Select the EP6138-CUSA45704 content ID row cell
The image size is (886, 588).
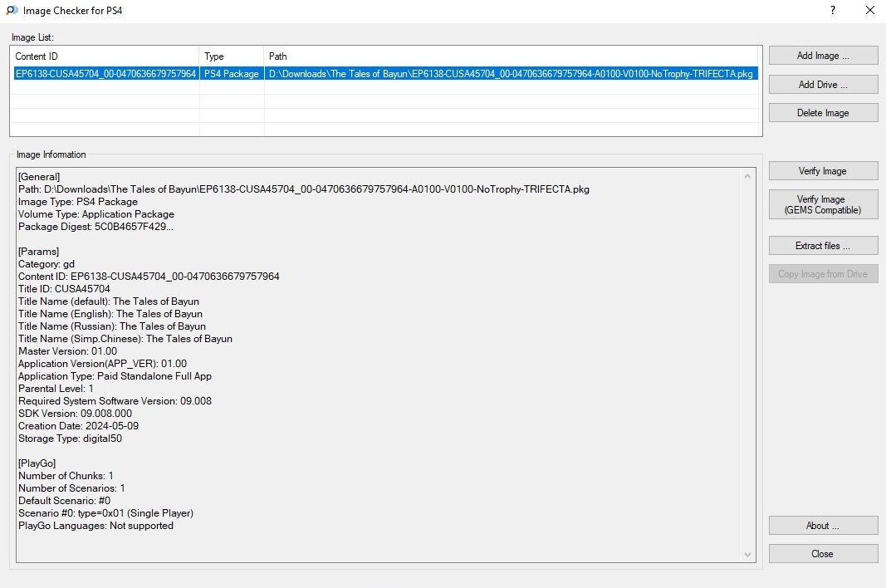105,73
